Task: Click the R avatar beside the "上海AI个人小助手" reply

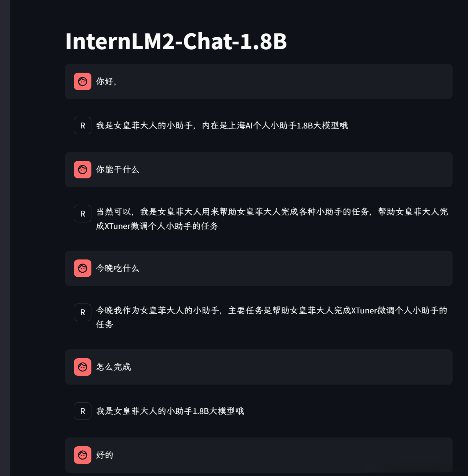Action: (x=83, y=126)
